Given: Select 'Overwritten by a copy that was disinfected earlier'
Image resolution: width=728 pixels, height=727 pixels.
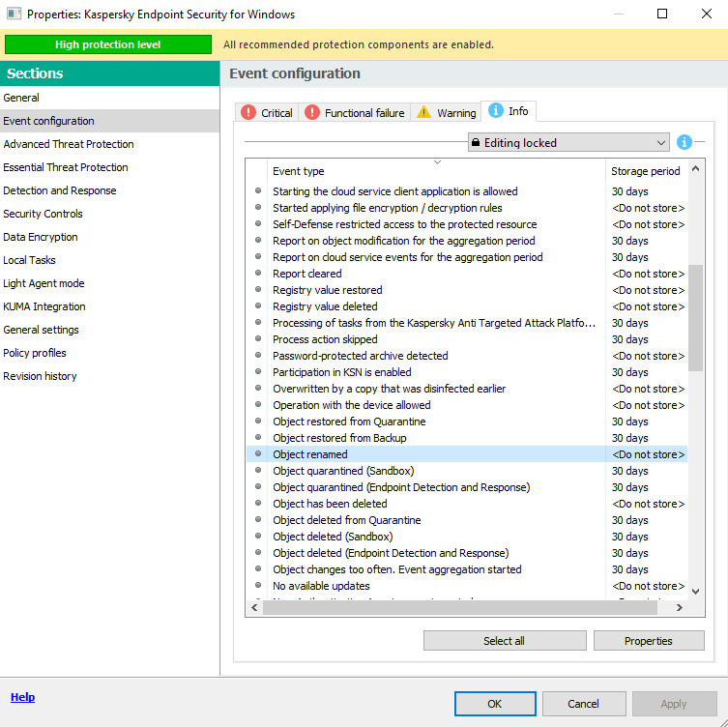Looking at the screenshot, I should (467, 389).
